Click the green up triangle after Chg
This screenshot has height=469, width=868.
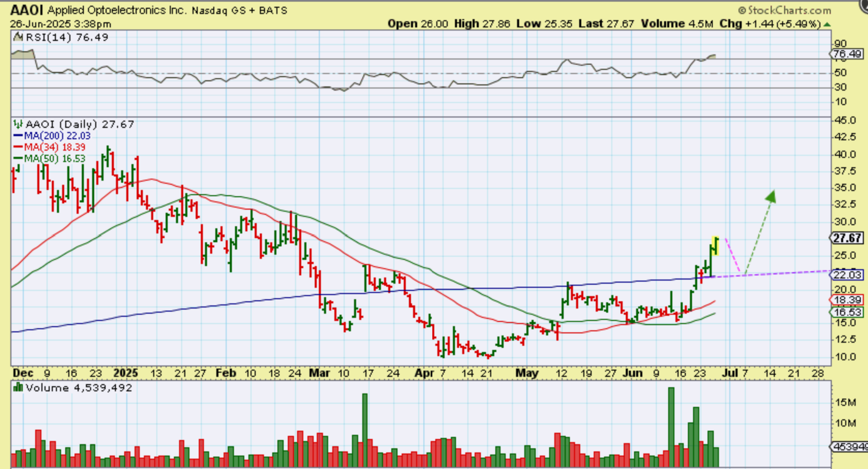(827, 24)
